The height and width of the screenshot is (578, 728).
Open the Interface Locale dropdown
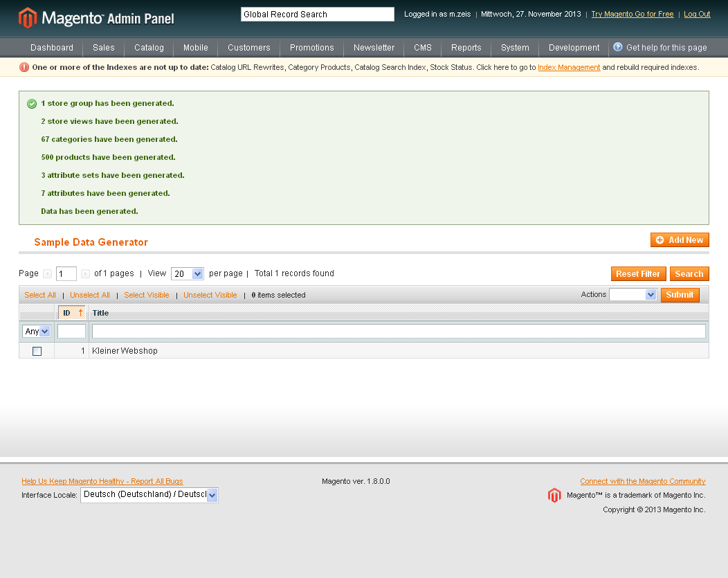pyautogui.click(x=149, y=495)
